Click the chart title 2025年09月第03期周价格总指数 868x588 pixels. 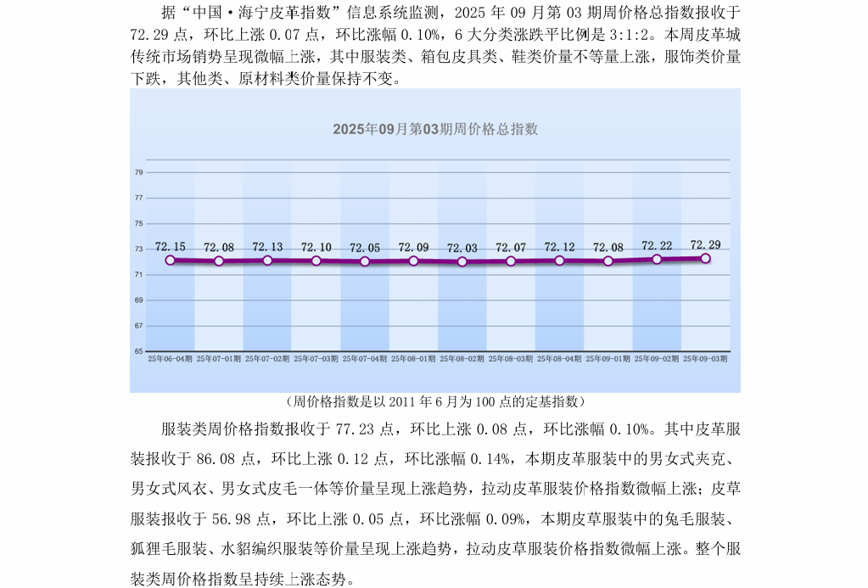click(x=434, y=129)
